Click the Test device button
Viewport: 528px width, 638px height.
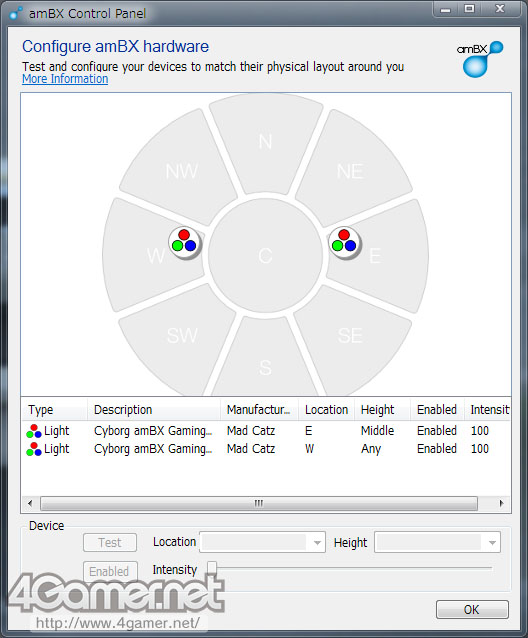[110, 542]
